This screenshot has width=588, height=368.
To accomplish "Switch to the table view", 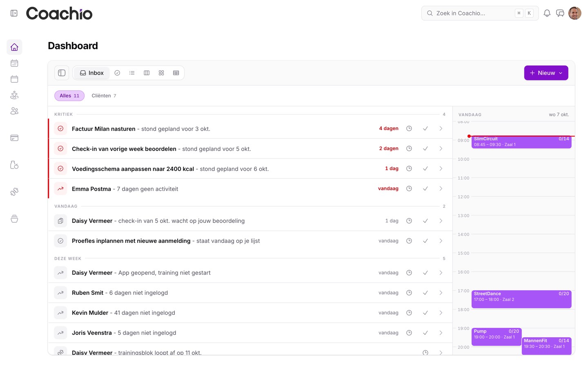I will coord(176,73).
